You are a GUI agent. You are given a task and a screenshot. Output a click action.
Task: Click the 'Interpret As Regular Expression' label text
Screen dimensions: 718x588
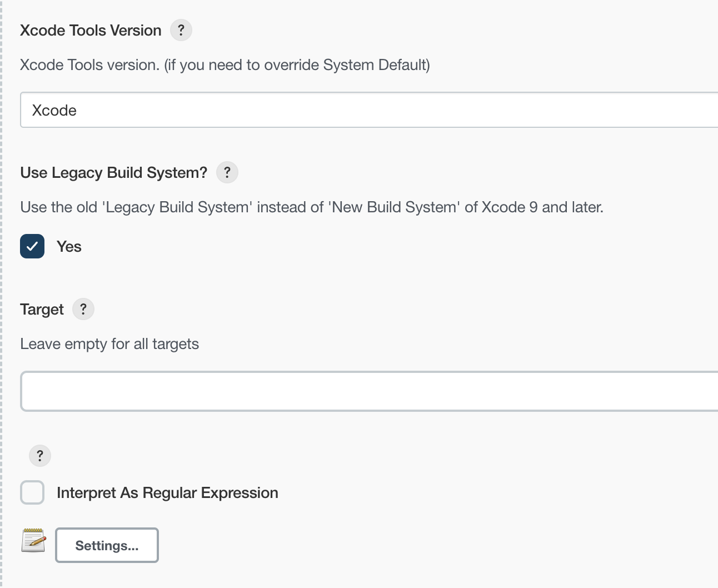point(167,493)
